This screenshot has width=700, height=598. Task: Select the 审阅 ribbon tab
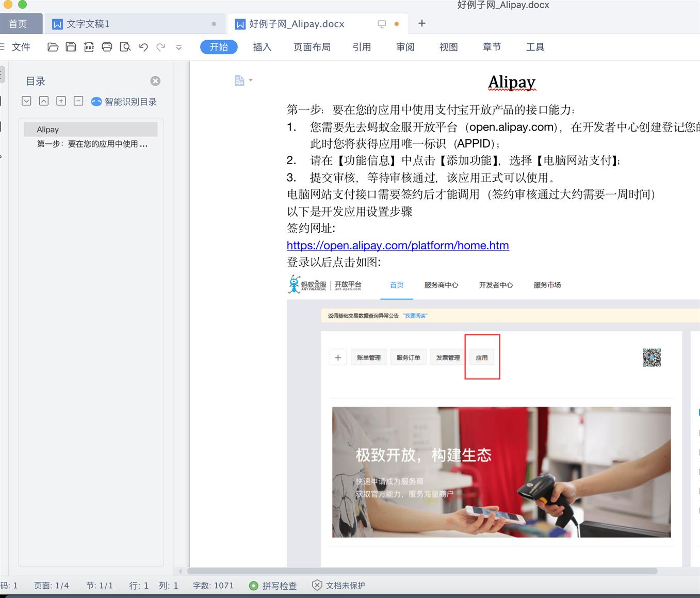click(x=405, y=47)
